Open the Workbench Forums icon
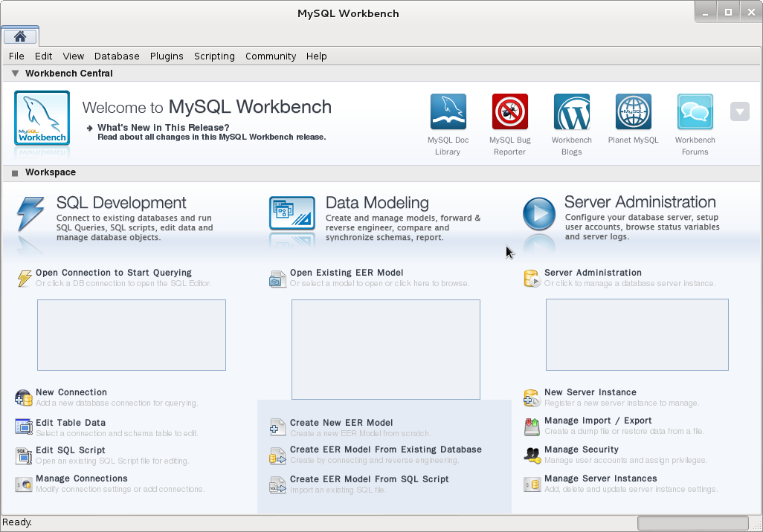Screen dimensions: 763x532 [x=695, y=112]
